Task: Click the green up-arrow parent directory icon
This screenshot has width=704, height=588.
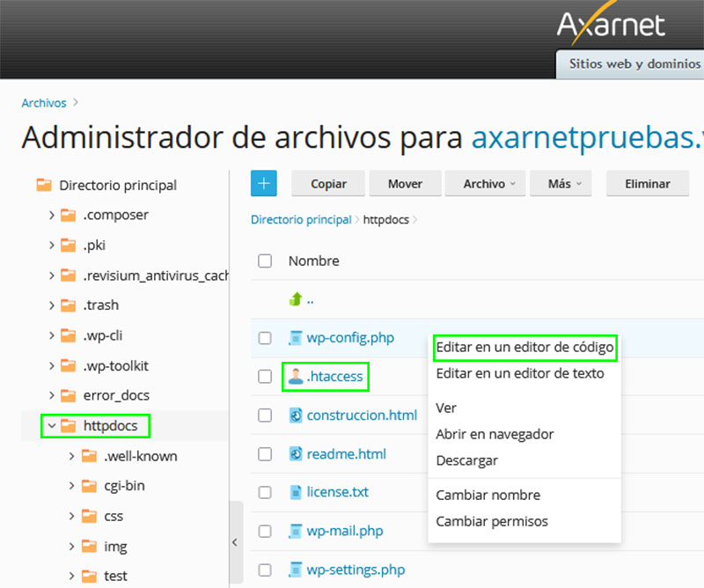Action: tap(296, 298)
